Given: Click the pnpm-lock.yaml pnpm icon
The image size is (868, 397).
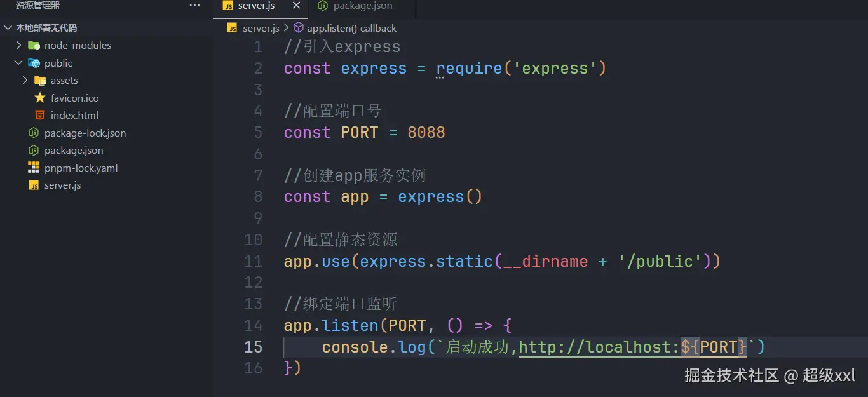Looking at the screenshot, I should click(34, 168).
